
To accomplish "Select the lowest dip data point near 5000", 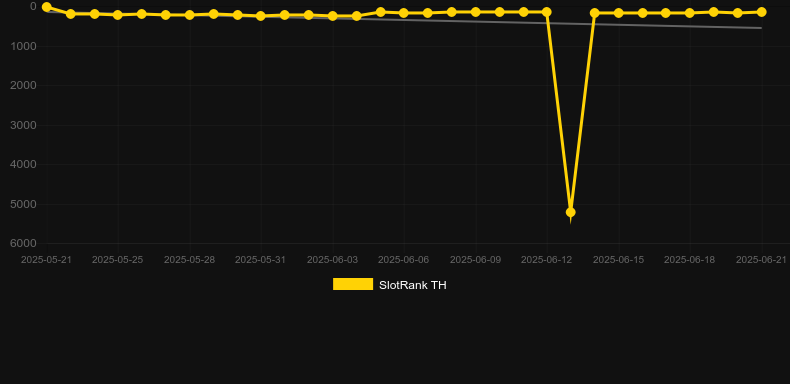I will (570, 212).
